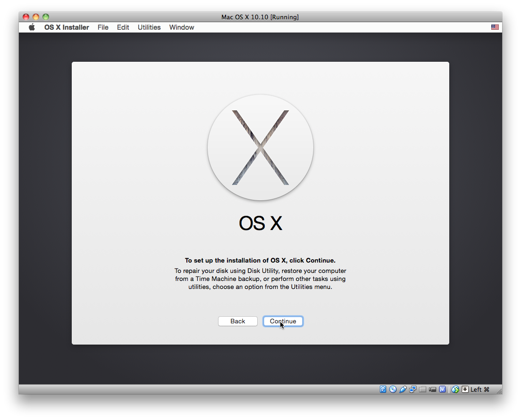521x420 pixels.
Task: Open the Window menu
Action: point(181,27)
